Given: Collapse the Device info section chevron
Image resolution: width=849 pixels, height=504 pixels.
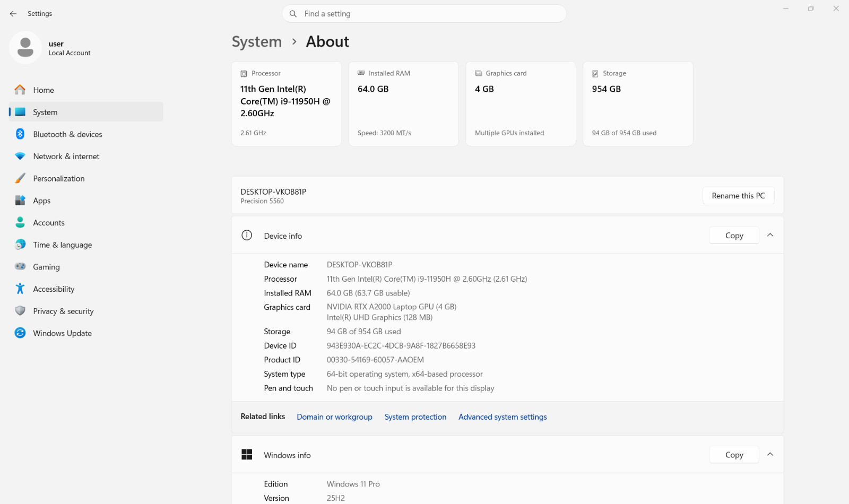Looking at the screenshot, I should [770, 235].
